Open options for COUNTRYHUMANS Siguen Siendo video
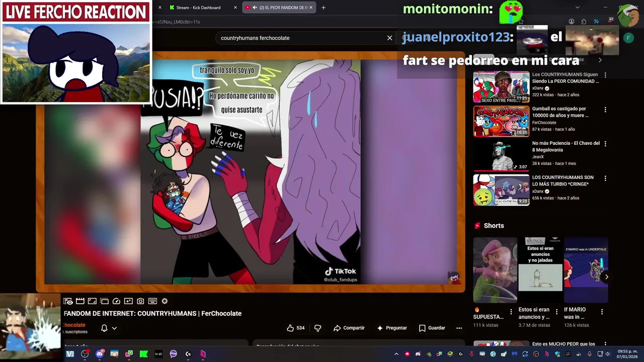The width and height of the screenshot is (644, 362). point(605,75)
